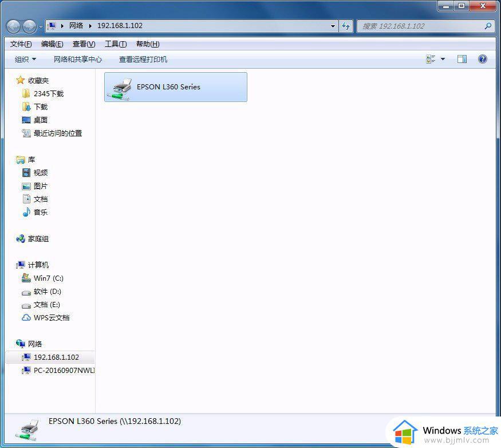Viewport: 501px width, 448px height.
Task: Toggle the preview pane button
Action: (461, 59)
